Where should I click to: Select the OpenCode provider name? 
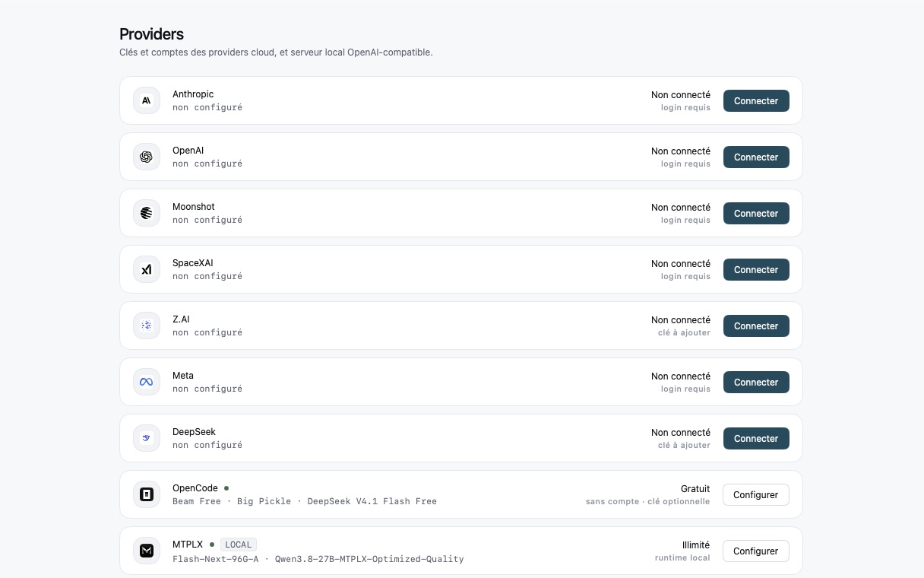(x=195, y=488)
